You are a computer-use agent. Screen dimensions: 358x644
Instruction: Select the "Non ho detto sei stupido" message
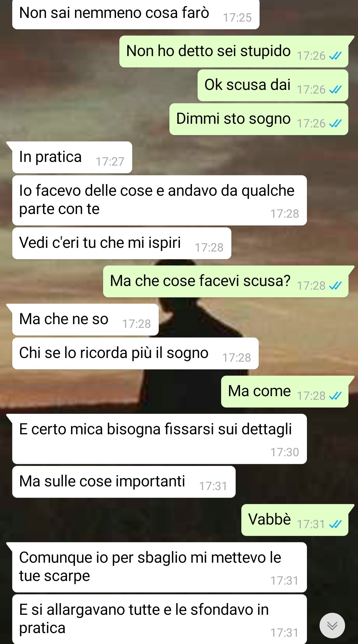tap(234, 51)
